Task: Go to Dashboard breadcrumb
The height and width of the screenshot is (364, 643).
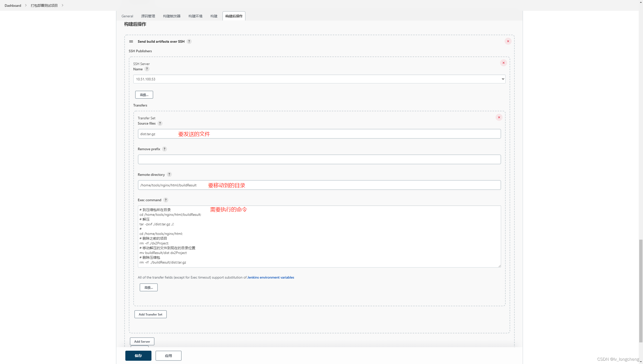Action: (x=13, y=5)
